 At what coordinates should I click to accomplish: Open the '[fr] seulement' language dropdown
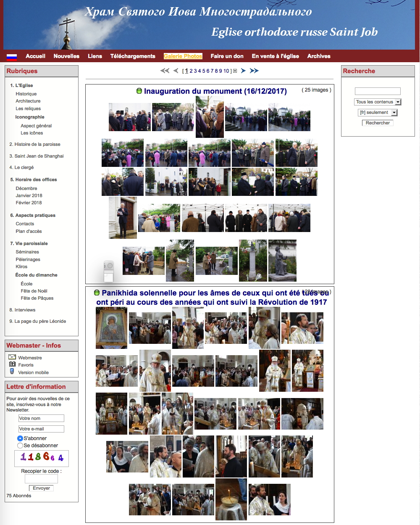click(377, 113)
